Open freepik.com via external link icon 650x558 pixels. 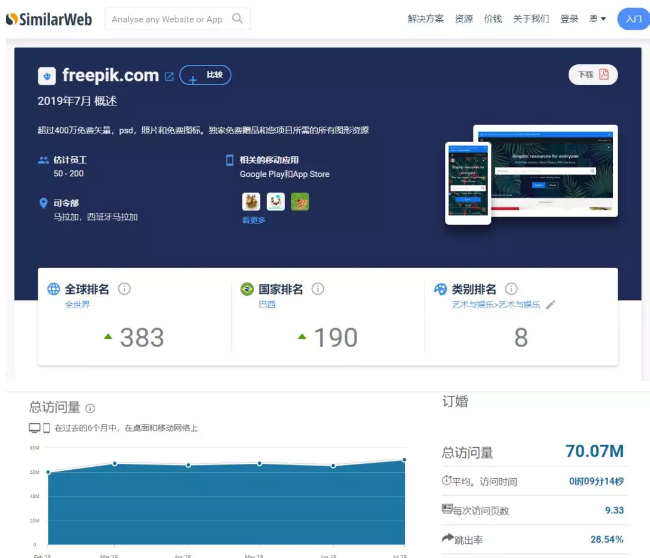point(169,77)
